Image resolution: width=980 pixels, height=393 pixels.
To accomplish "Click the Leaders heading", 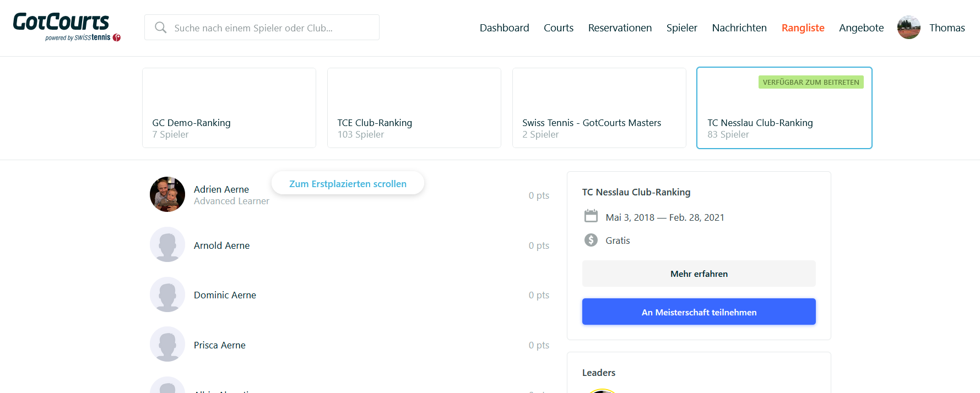I will pos(599,373).
